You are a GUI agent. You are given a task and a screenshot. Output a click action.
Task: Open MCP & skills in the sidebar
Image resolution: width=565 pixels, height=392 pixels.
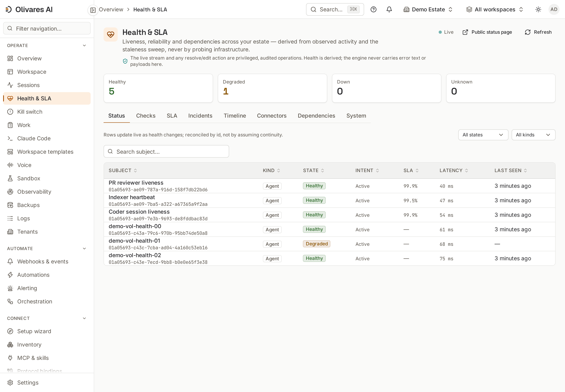(x=47, y=358)
